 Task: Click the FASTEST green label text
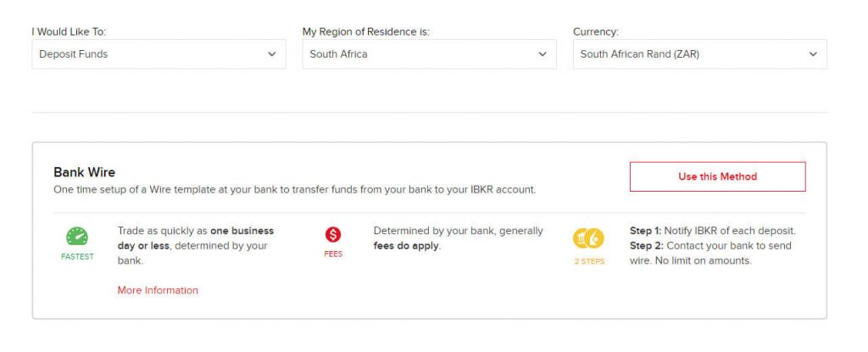[77, 257]
